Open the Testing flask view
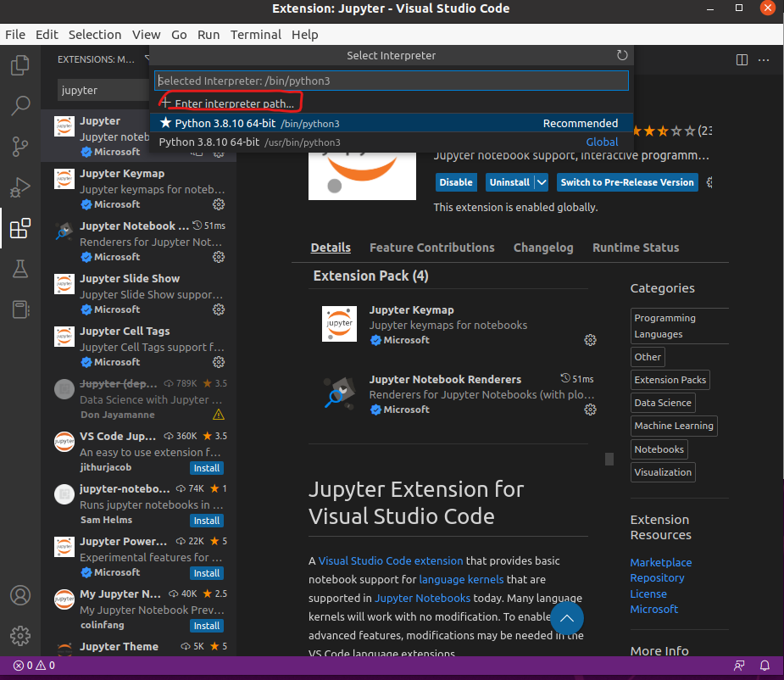Image resolution: width=784 pixels, height=680 pixels. 20,269
